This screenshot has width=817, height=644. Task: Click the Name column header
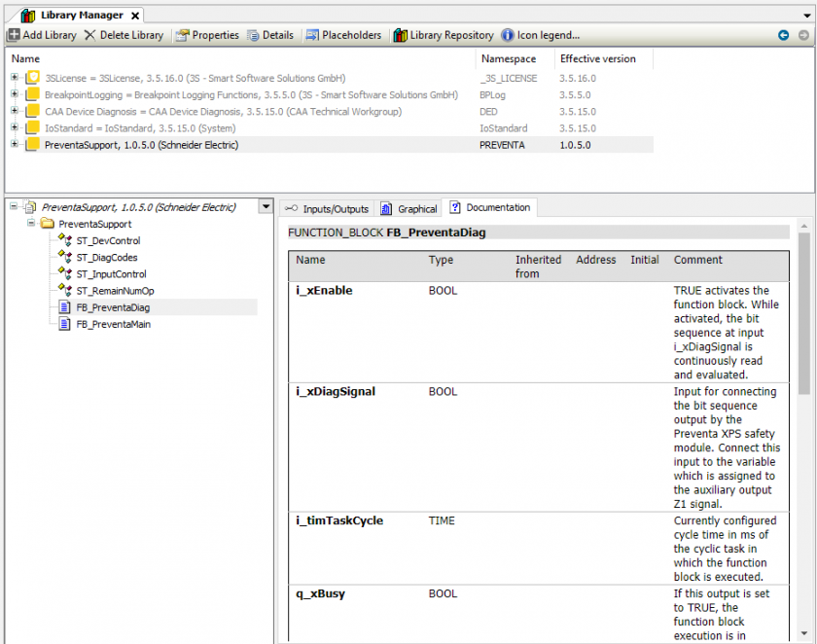(x=25, y=59)
